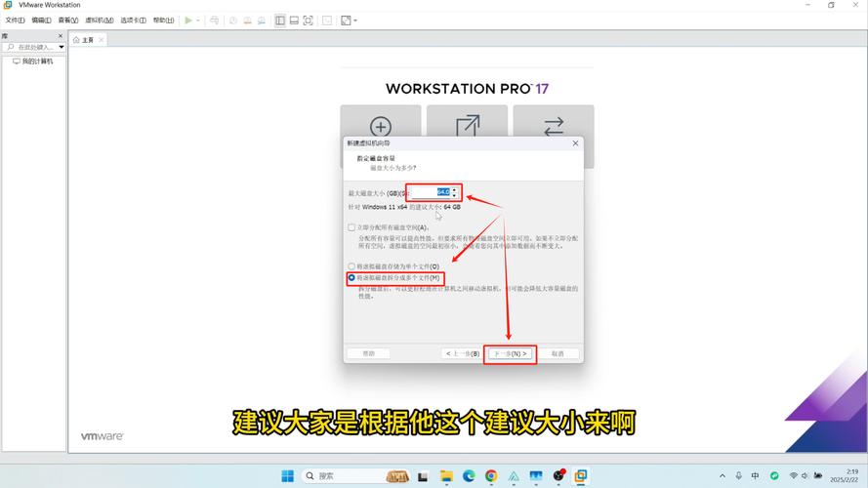Click the revert to snapshot toolbar icon
The image size is (868, 488).
pos(247,20)
